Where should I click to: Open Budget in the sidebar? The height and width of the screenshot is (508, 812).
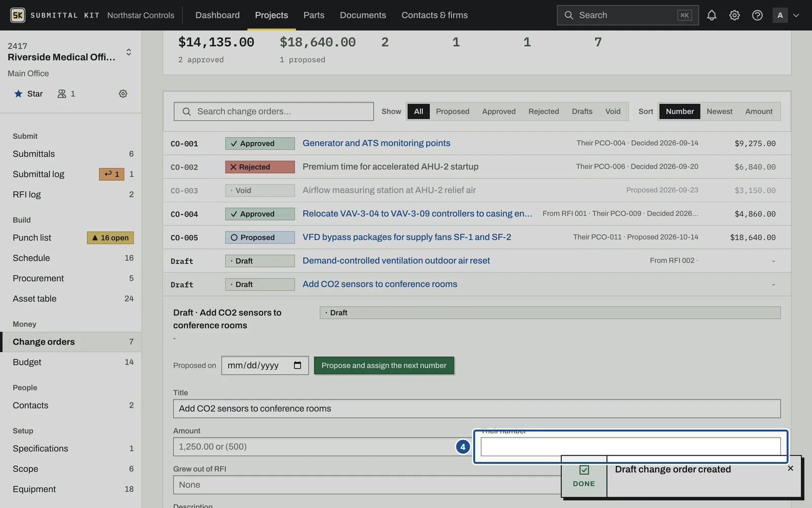coord(71,362)
